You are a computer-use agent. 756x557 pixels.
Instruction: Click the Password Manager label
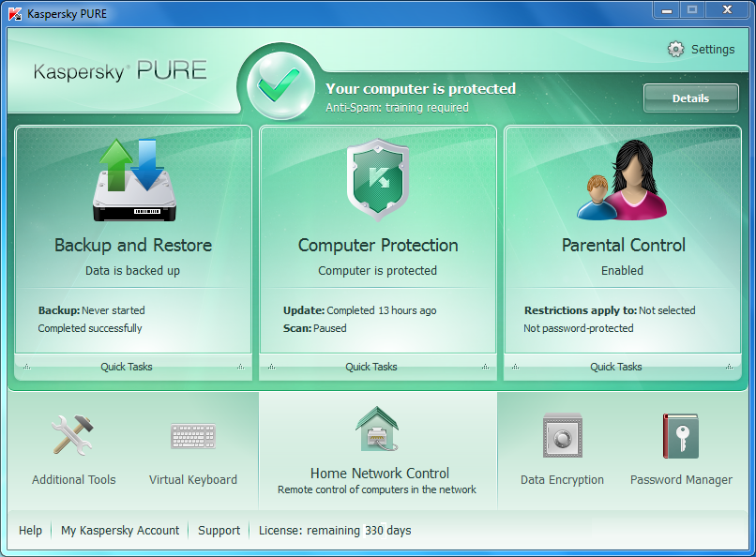[681, 480]
